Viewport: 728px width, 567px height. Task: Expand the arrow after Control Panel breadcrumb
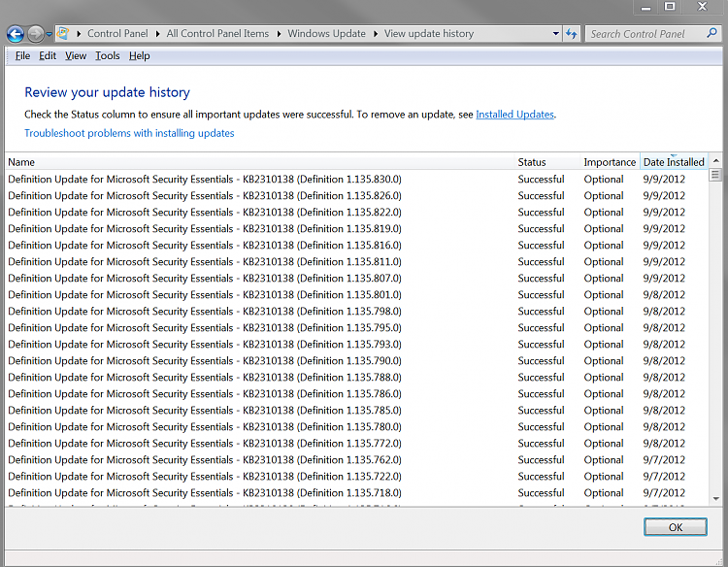[157, 34]
